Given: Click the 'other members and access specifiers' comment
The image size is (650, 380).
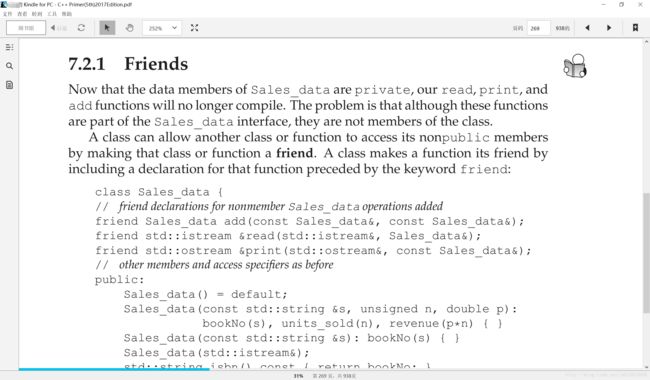Looking at the screenshot, I should click(x=214, y=265).
